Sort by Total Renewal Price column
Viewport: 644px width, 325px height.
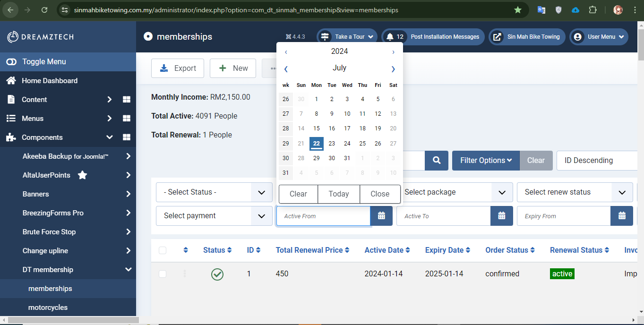(313, 250)
